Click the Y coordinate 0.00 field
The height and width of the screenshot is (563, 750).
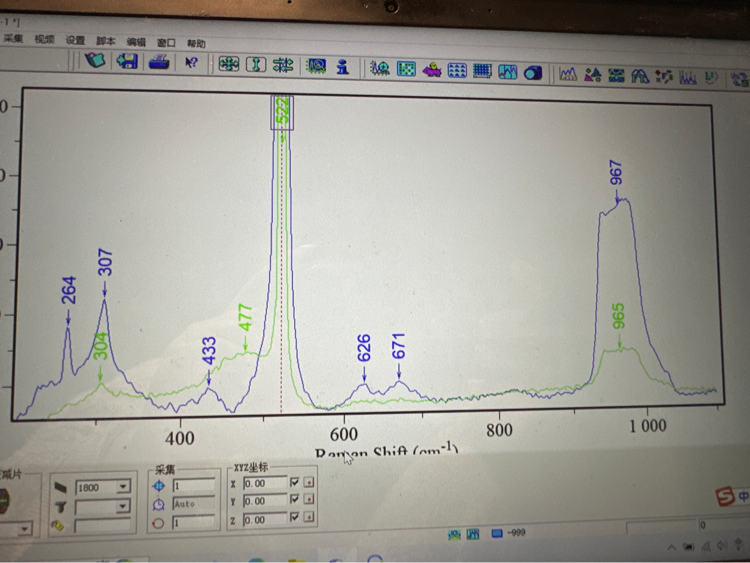pyautogui.click(x=265, y=501)
